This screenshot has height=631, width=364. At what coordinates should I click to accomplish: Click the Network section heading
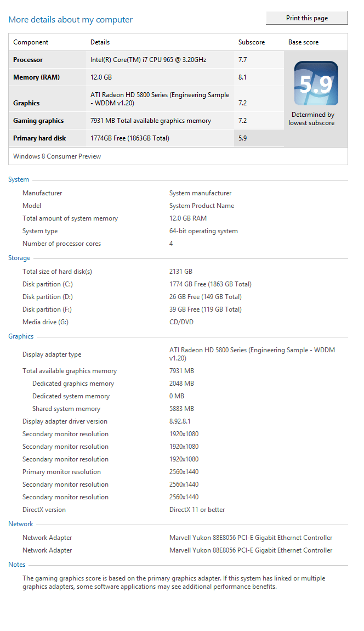pyautogui.click(x=20, y=524)
